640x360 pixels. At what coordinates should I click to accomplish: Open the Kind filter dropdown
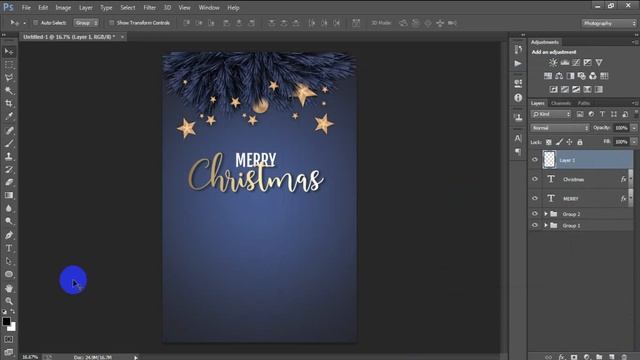tap(551, 114)
